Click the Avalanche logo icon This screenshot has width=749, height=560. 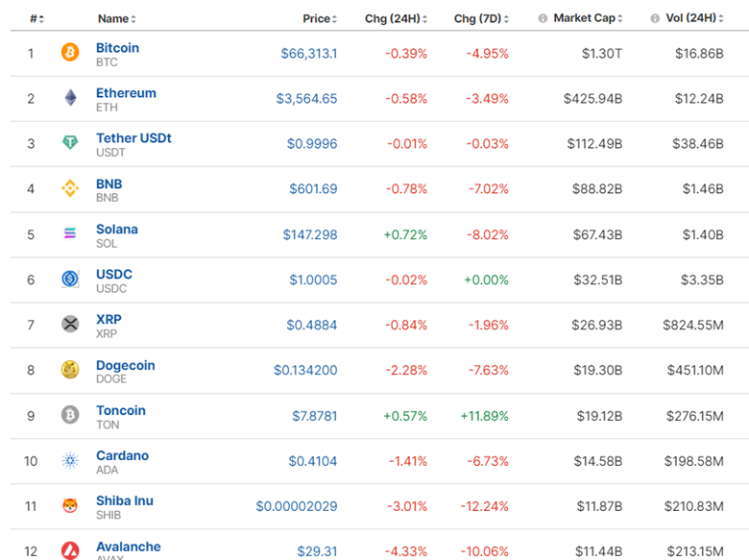click(70, 550)
